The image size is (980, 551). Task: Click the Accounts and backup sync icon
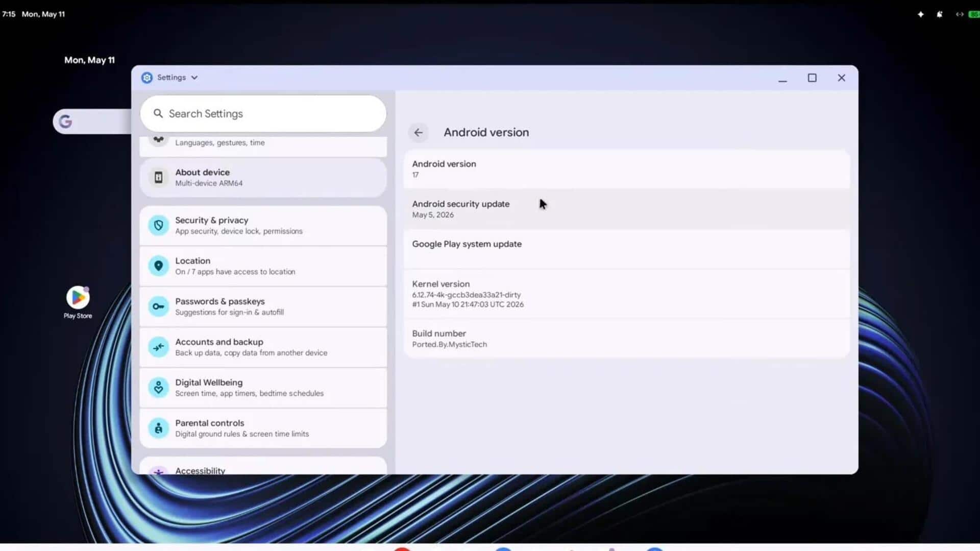(159, 347)
